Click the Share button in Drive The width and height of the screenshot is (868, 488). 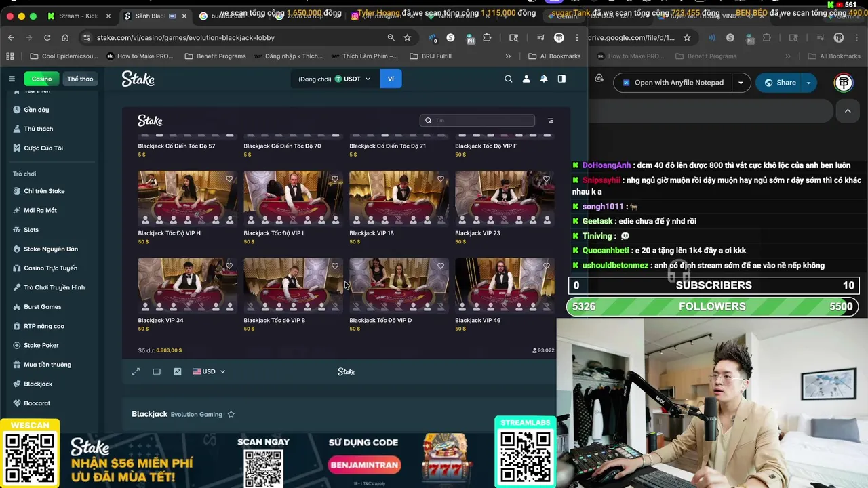(780, 83)
